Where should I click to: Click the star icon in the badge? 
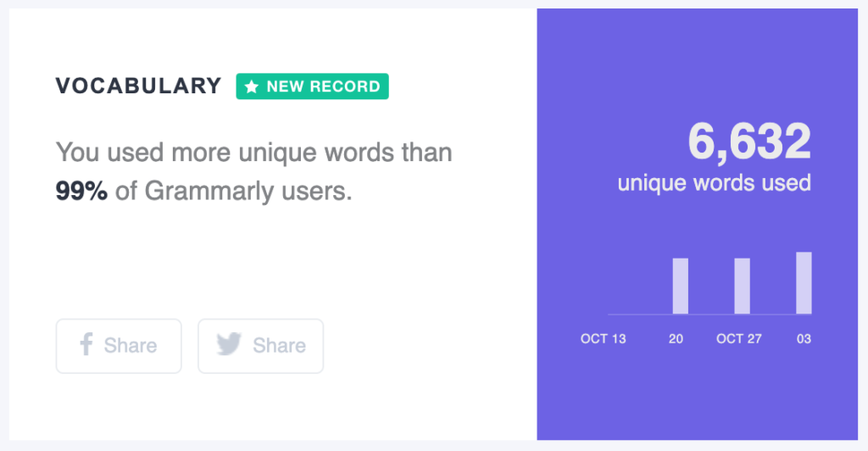(251, 86)
